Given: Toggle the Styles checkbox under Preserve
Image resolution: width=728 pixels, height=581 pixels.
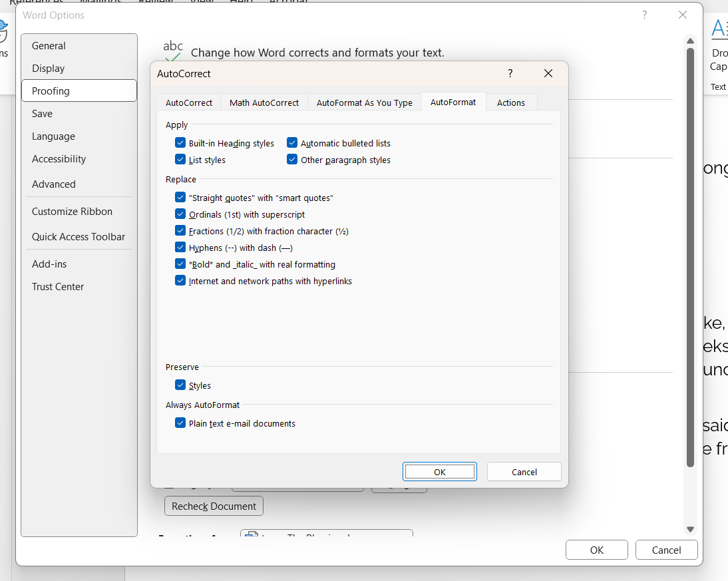Looking at the screenshot, I should [180, 385].
